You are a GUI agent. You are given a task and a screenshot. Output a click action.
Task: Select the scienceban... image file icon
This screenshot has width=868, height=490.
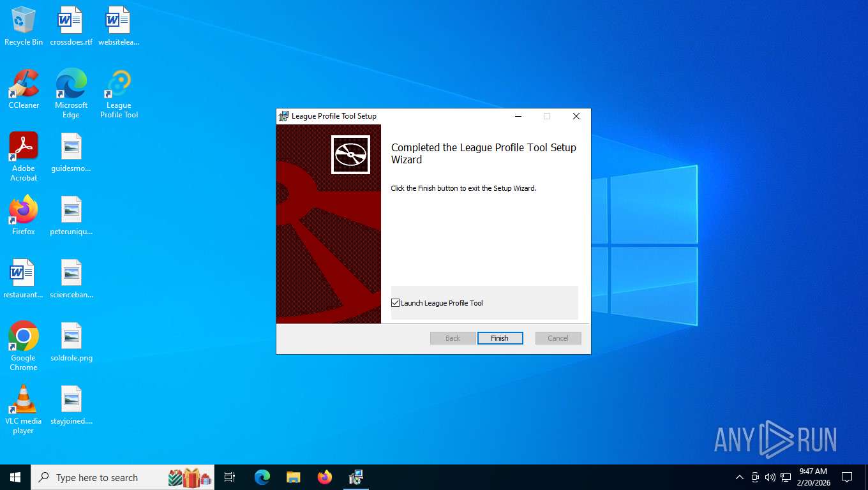coord(71,279)
